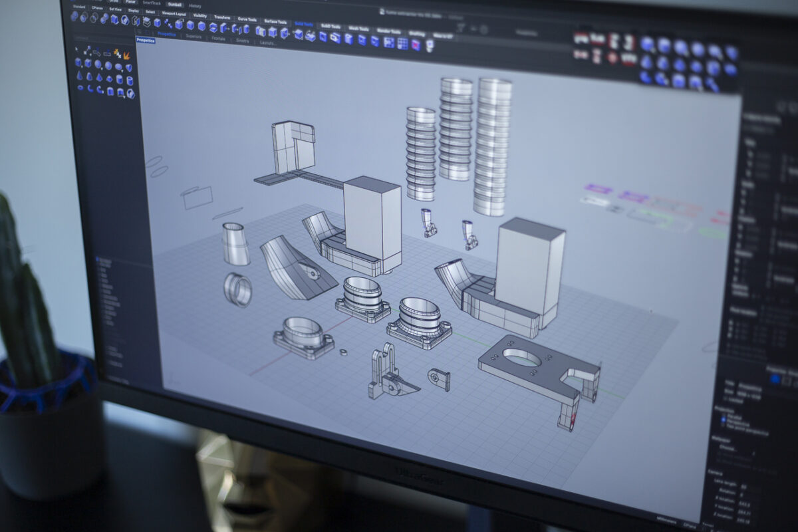Toggle the Planar mode setting
Image resolution: width=798 pixels, height=532 pixels.
coord(131,2)
